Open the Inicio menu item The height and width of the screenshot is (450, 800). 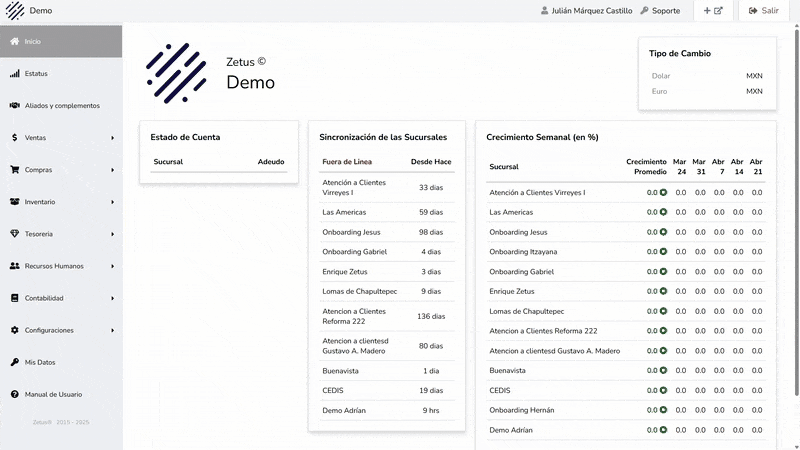[x=61, y=41]
